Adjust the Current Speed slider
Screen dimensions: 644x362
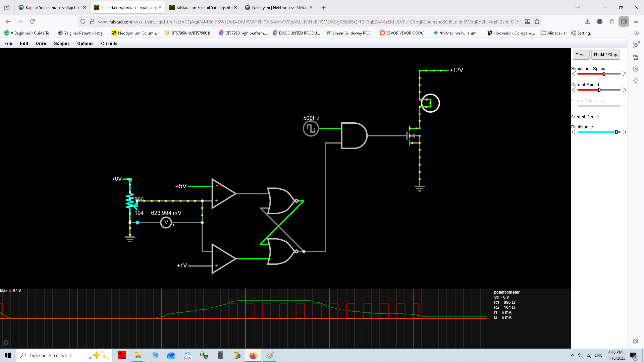point(599,90)
